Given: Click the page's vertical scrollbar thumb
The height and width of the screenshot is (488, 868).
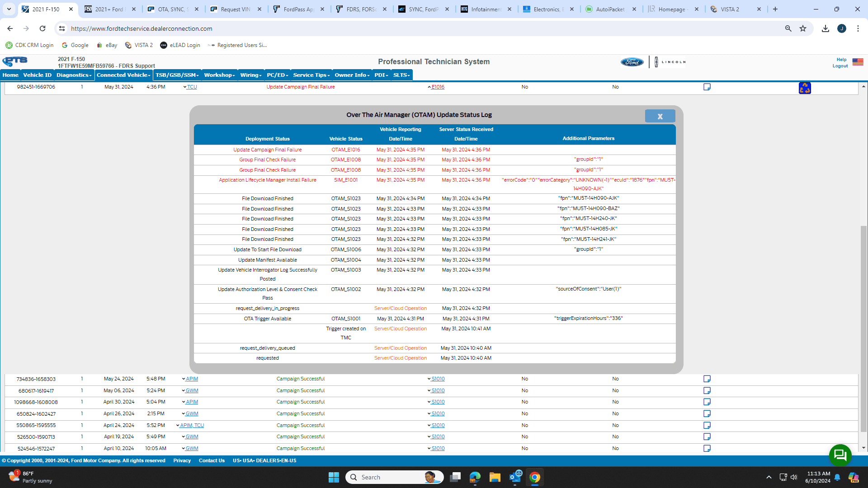Looking at the screenshot, I should pyautogui.click(x=863, y=328).
